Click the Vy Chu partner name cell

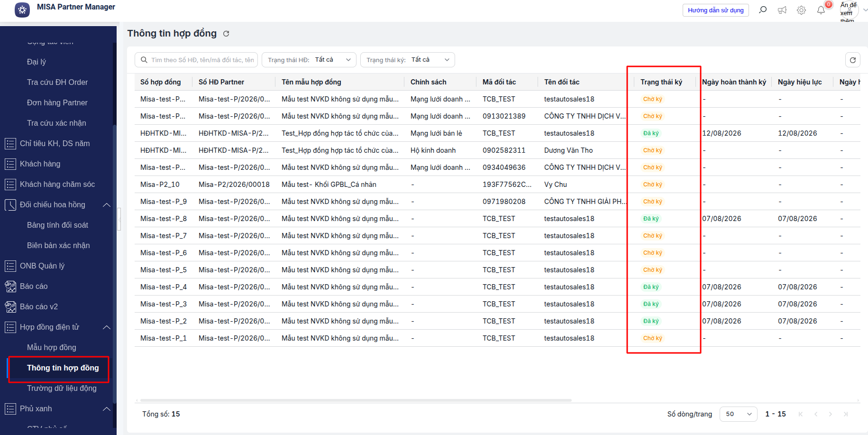[556, 185]
